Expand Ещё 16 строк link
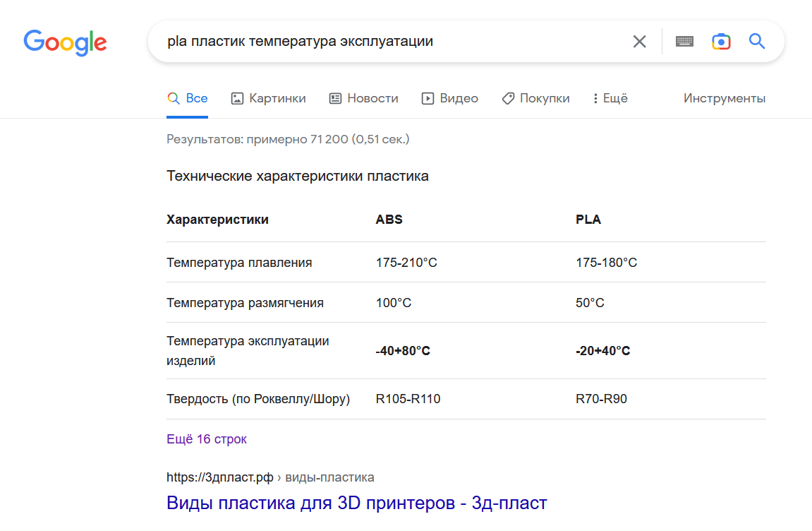Screen dimensions: 812x531 click(206, 439)
